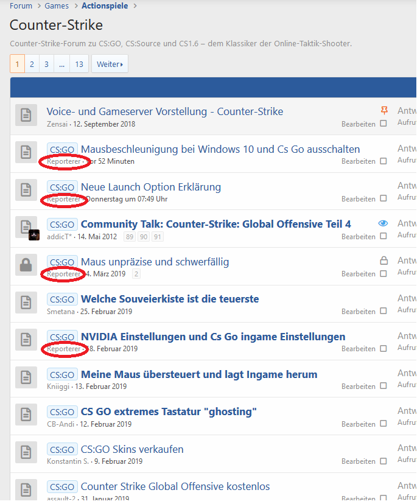Image resolution: width=420 pixels, height=504 pixels.
Task: Click CS:GO prefix tag on Welche Souveierkiste
Action: [x=62, y=299]
